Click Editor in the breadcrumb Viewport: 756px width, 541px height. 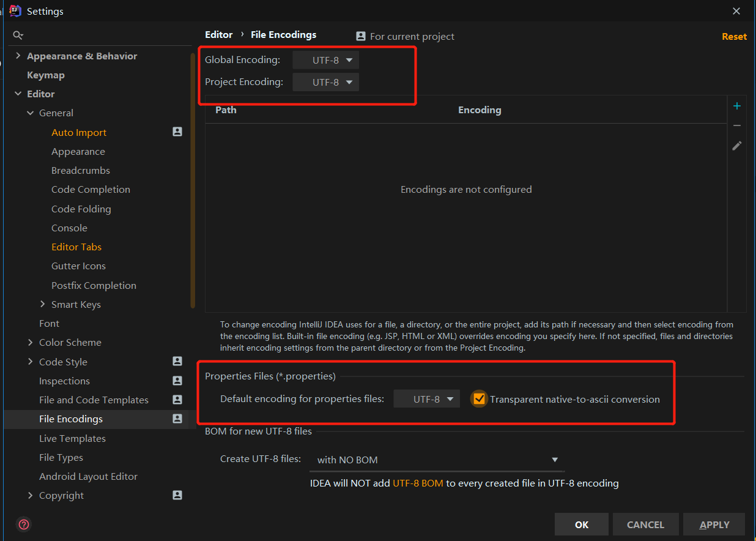click(x=219, y=34)
